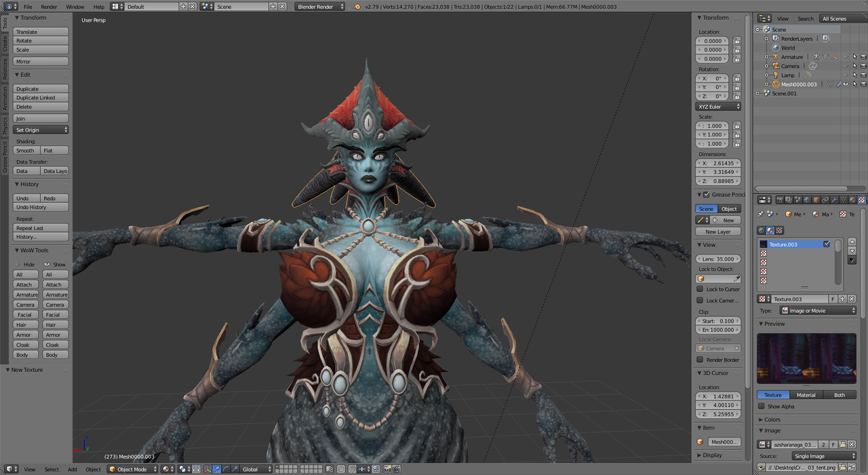Unlink Texture.003 with X icon
This screenshot has height=475, width=868.
point(852,299)
